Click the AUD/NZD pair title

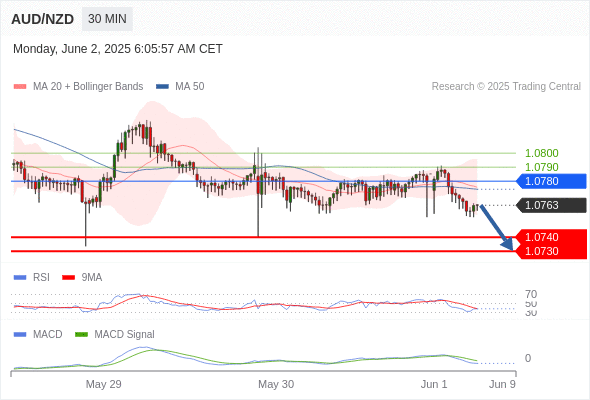tap(43, 19)
